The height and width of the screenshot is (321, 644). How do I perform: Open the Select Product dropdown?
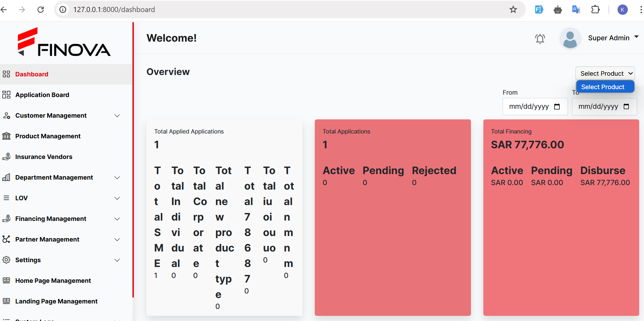pyautogui.click(x=605, y=73)
